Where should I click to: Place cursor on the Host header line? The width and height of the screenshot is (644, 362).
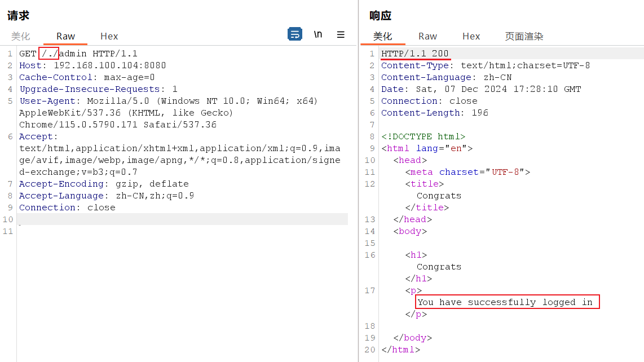click(92, 65)
